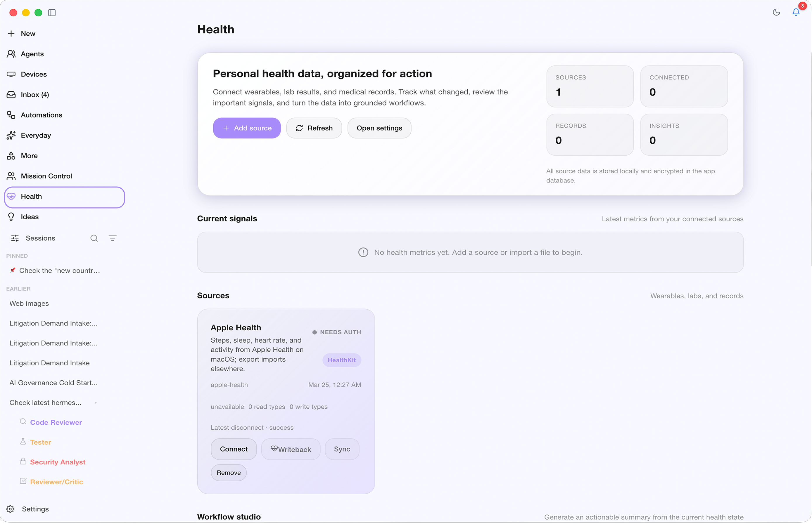Toggle the sidebar panel icon
Image resolution: width=812 pixels, height=524 pixels.
coord(52,13)
